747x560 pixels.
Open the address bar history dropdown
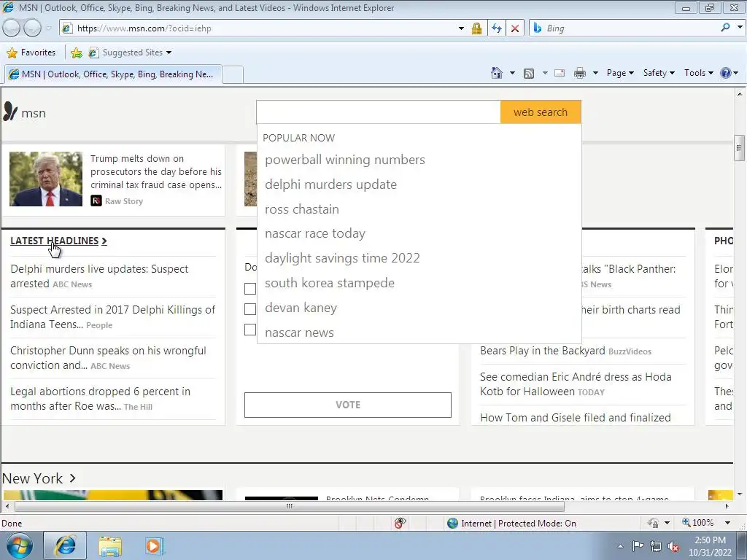coord(461,28)
